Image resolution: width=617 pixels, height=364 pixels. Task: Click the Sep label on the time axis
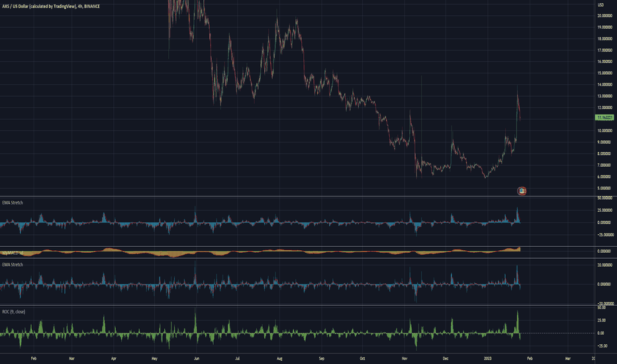[322, 359]
